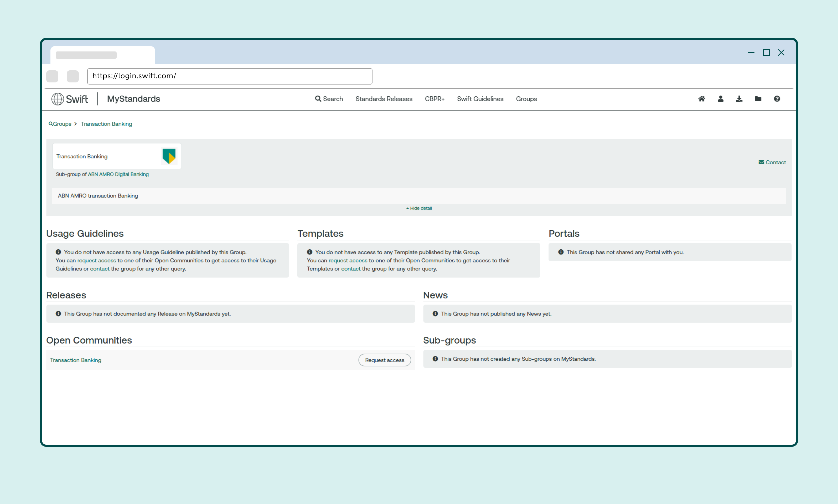Open the help question mark icon
838x504 pixels.
(x=777, y=99)
